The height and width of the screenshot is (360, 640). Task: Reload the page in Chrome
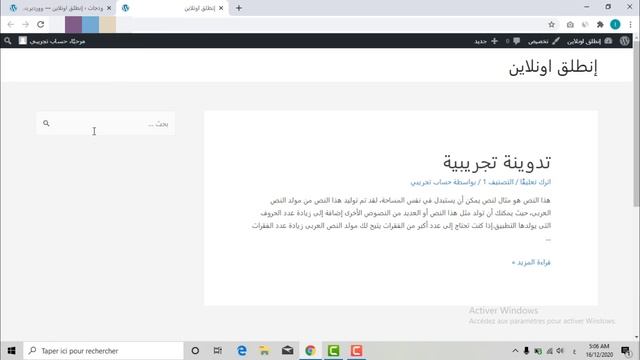click(x=40, y=24)
